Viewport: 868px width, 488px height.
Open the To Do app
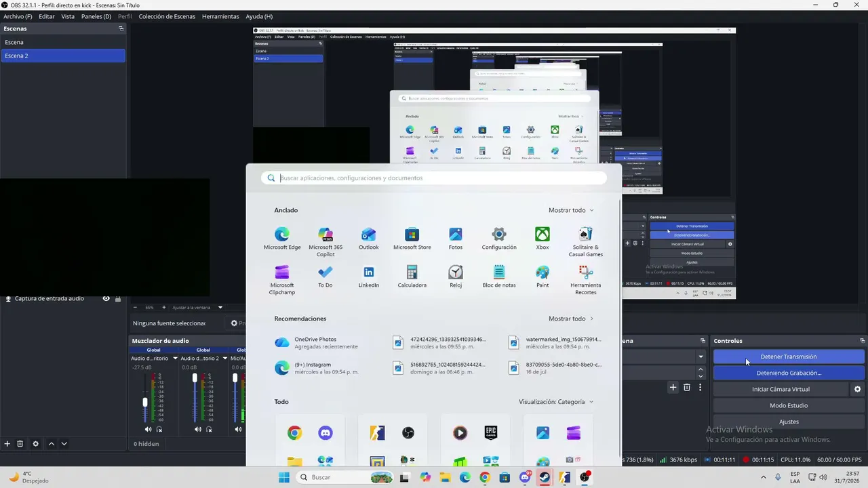click(x=325, y=277)
